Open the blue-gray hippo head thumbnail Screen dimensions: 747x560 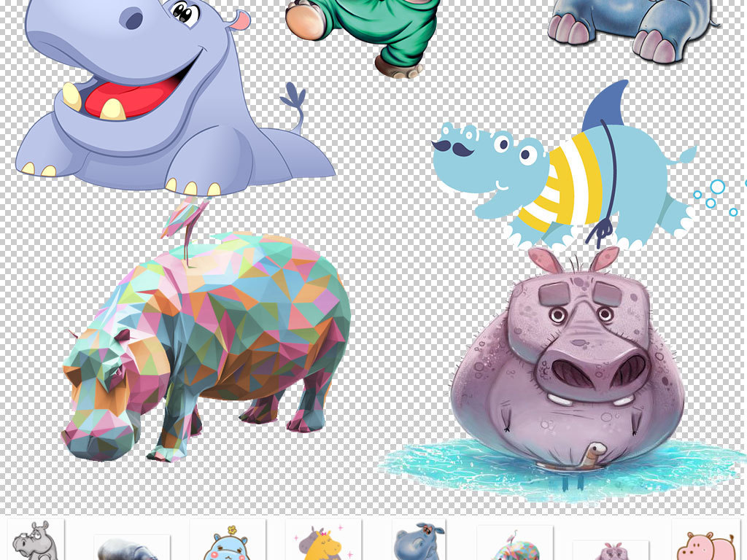pyautogui.click(x=419, y=540)
